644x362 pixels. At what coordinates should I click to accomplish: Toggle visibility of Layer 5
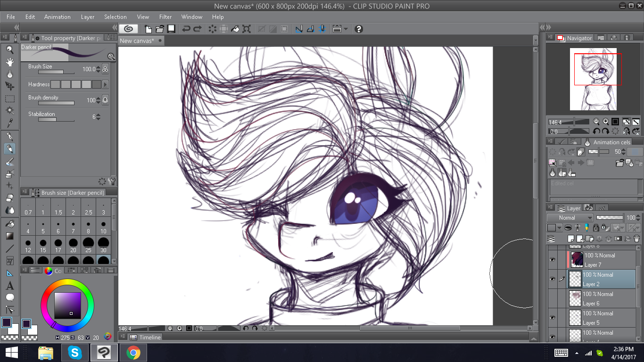pyautogui.click(x=552, y=318)
